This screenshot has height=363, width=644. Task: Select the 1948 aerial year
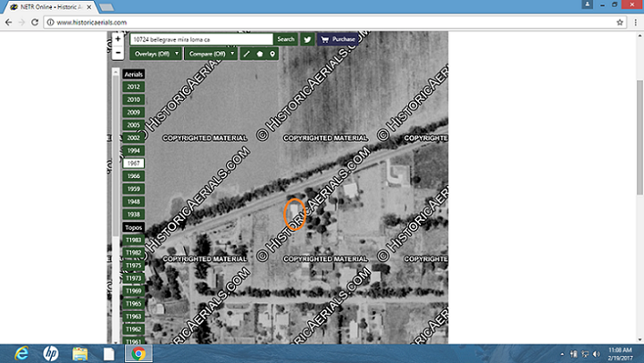[133, 201]
